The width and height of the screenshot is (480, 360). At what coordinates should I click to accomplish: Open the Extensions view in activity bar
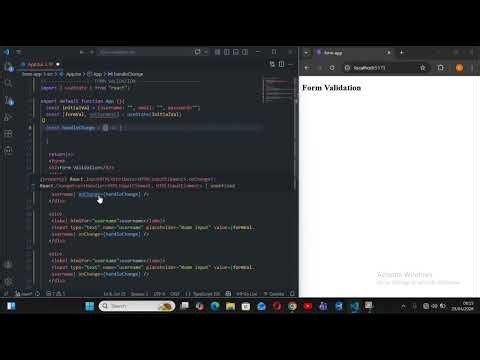click(8, 134)
